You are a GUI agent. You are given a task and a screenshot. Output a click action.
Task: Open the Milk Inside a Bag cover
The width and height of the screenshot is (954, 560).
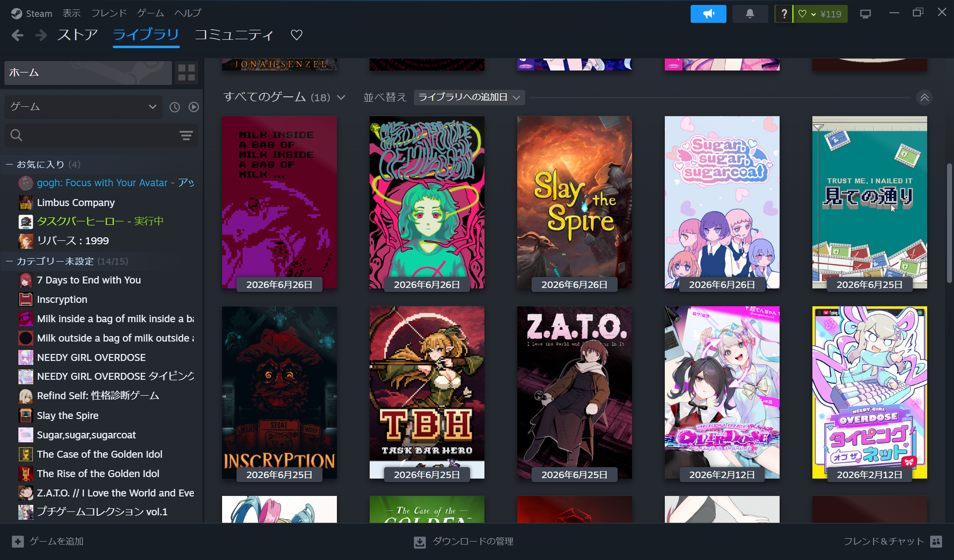pos(279,203)
